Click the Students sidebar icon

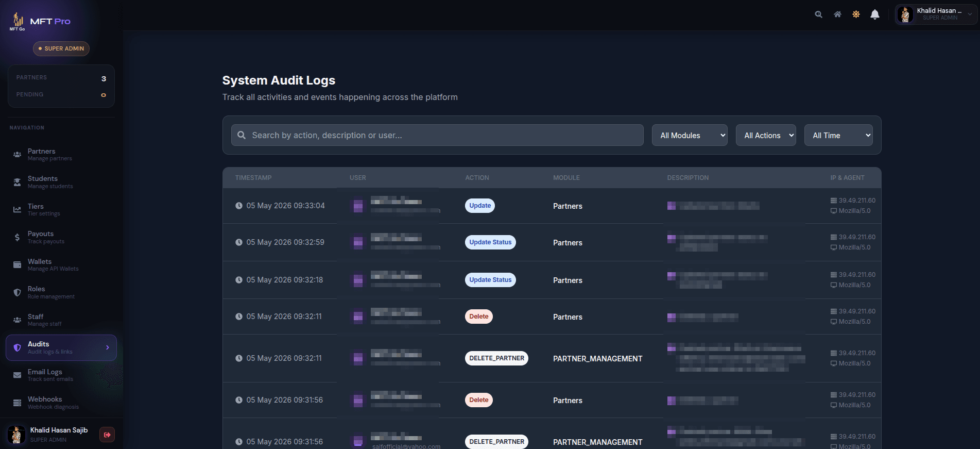[x=17, y=182]
